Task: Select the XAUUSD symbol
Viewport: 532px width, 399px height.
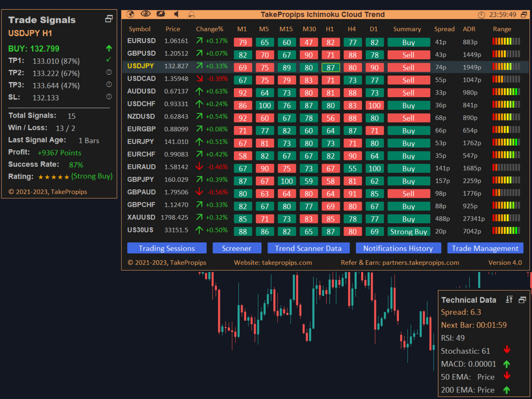Action: 141,217
